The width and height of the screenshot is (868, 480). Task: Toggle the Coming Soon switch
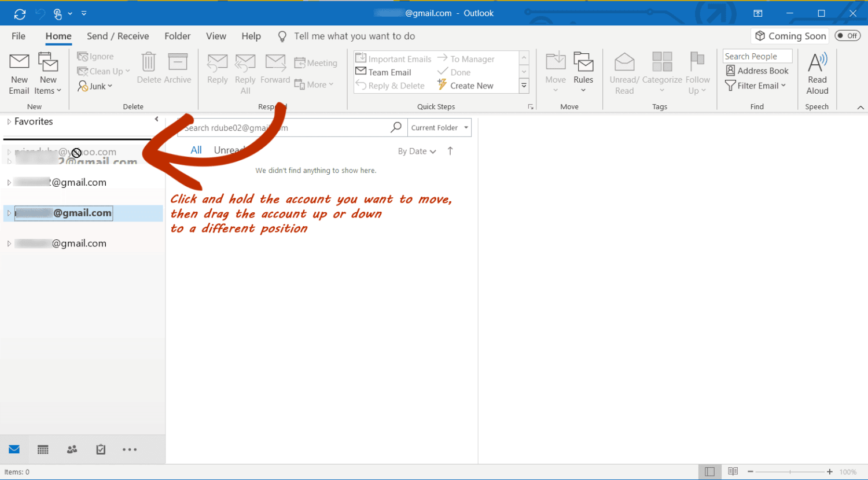(847, 36)
